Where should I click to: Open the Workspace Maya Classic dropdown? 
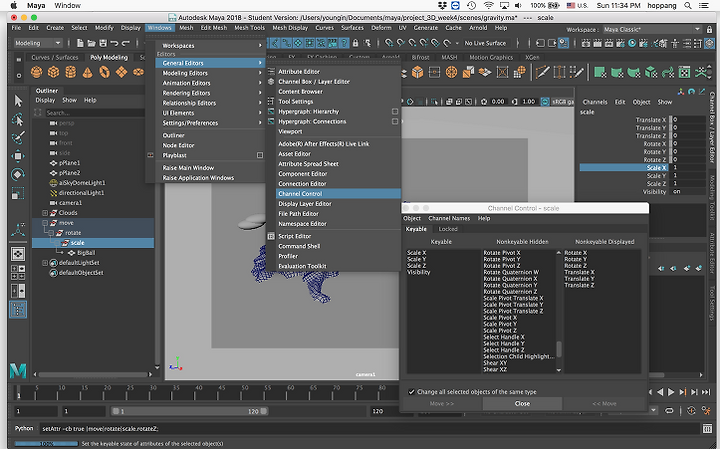click(652, 29)
